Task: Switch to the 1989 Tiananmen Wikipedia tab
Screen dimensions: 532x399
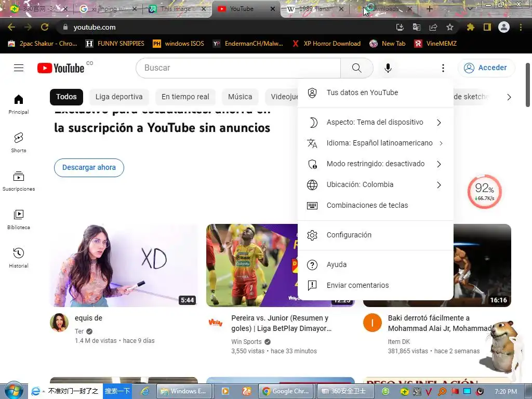Action: point(315,9)
